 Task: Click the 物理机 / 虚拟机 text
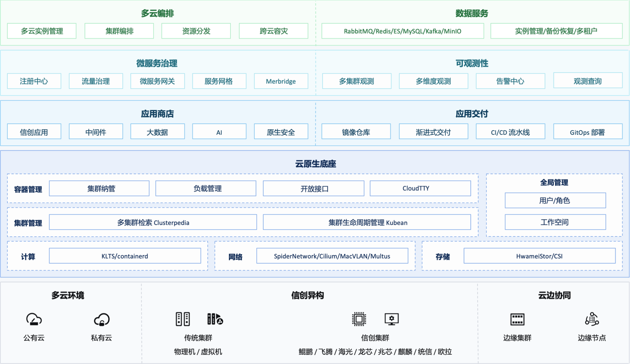coord(198,352)
